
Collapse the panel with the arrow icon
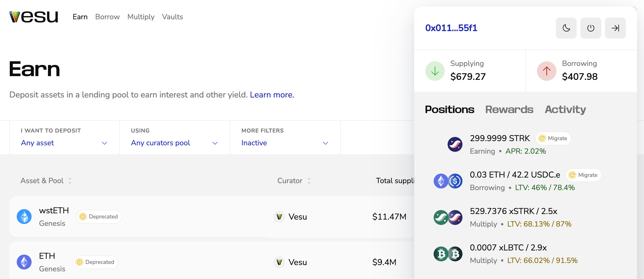(x=615, y=28)
